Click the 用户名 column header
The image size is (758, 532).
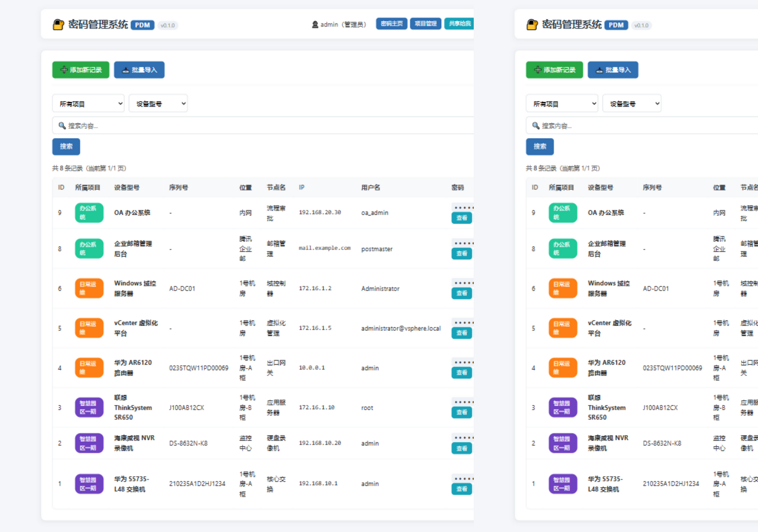click(x=370, y=188)
